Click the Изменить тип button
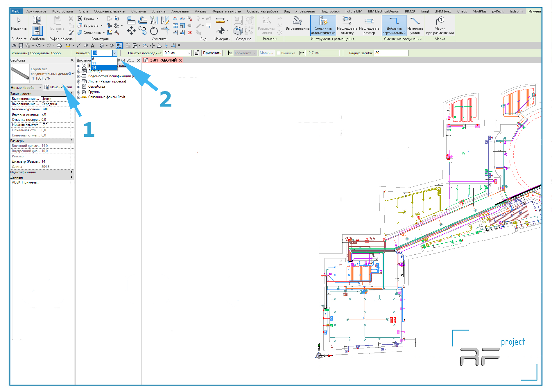The height and width of the screenshot is (392, 552). pyautogui.click(x=58, y=87)
